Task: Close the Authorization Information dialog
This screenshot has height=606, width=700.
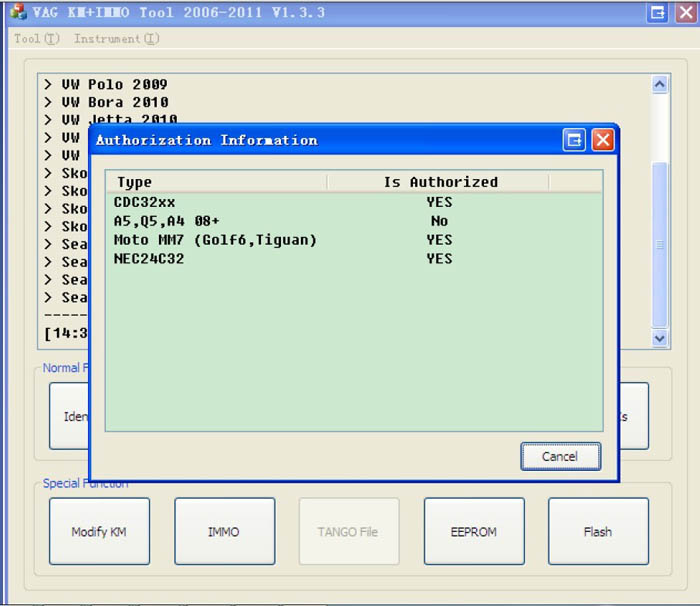Action: point(602,140)
